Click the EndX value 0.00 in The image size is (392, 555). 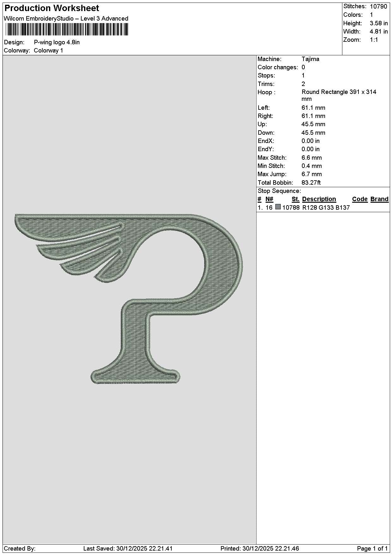pyautogui.click(x=310, y=141)
